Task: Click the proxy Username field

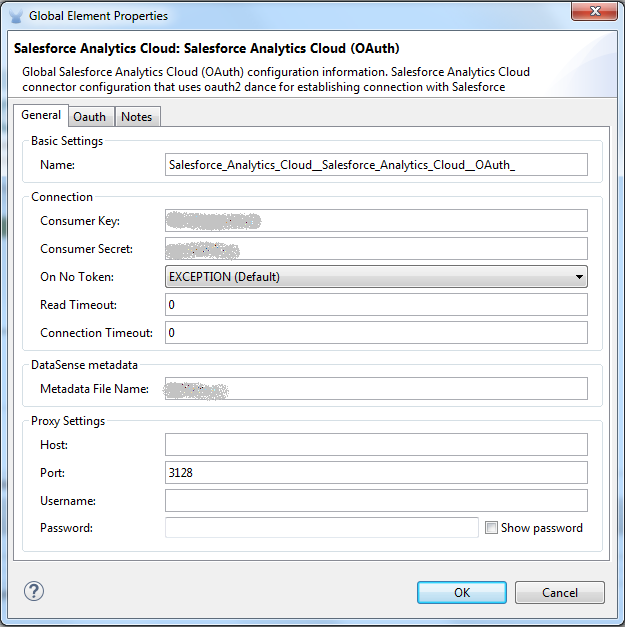Action: coord(376,500)
